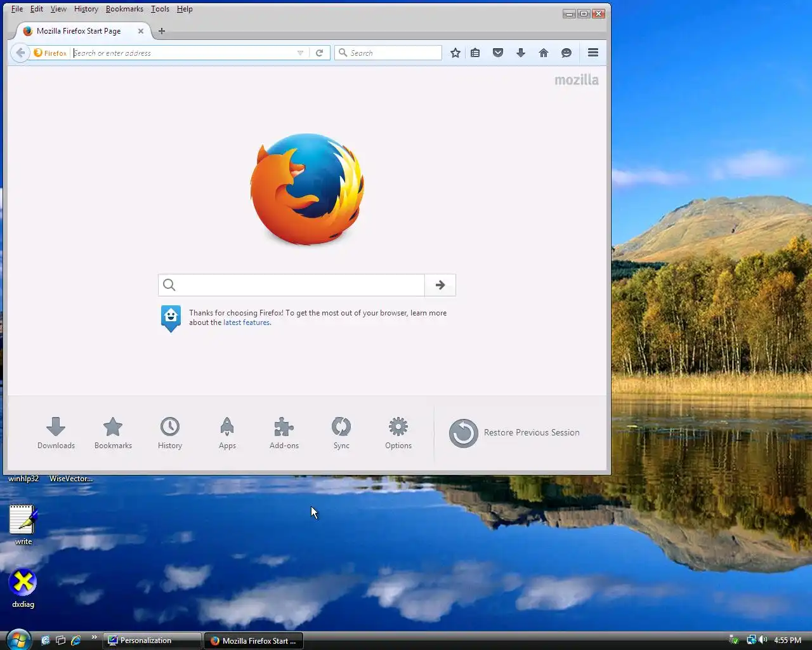This screenshot has height=650, width=812.
Task: Open Downloads from the start page shortcuts
Action: pyautogui.click(x=56, y=433)
